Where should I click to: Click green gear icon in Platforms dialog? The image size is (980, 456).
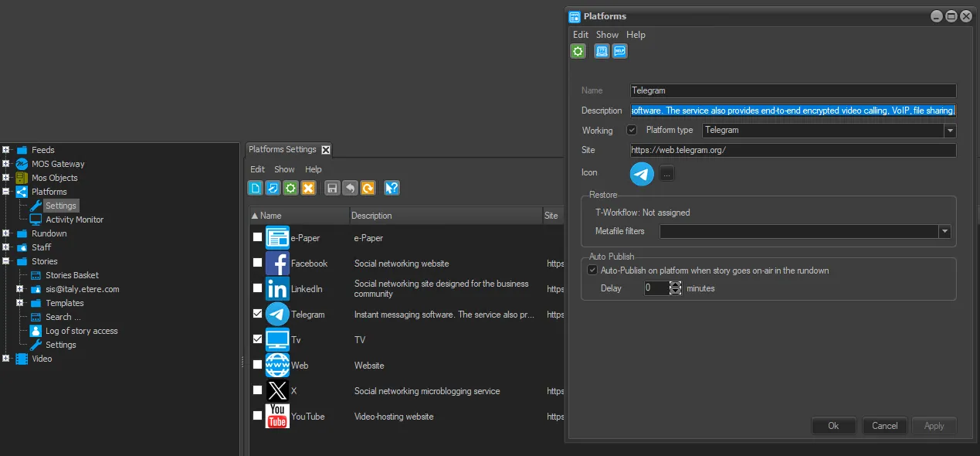coord(578,52)
